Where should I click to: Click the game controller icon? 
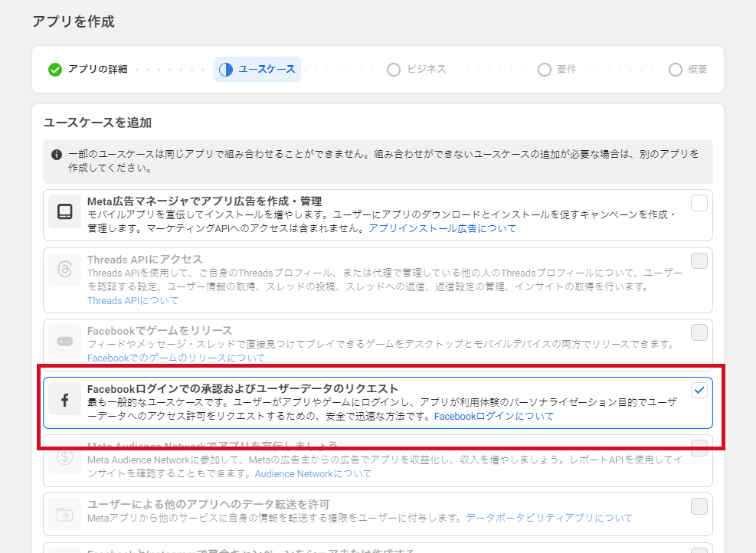pyautogui.click(x=64, y=342)
